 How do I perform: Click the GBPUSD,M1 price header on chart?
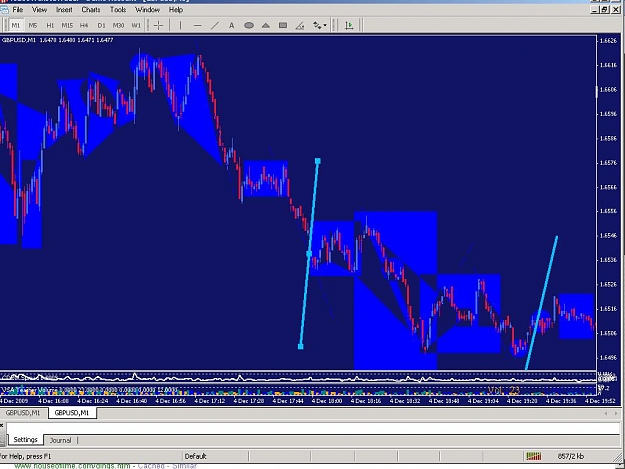(57, 40)
